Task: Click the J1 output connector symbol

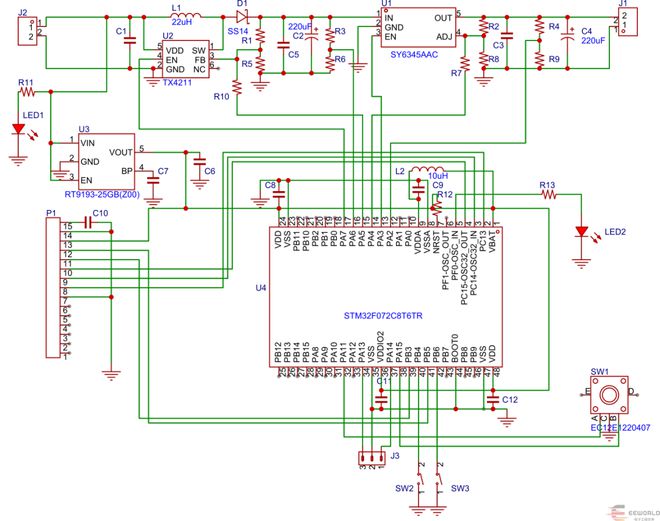Action: [628, 23]
